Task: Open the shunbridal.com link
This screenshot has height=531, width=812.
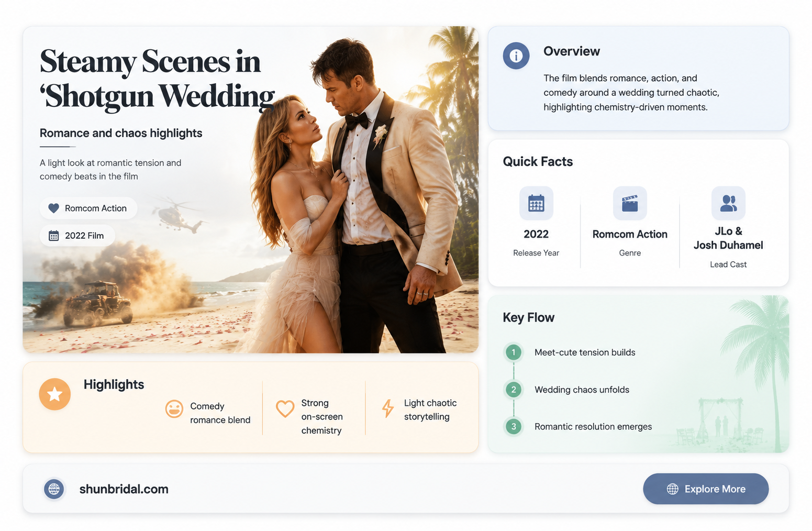Action: tap(124, 489)
